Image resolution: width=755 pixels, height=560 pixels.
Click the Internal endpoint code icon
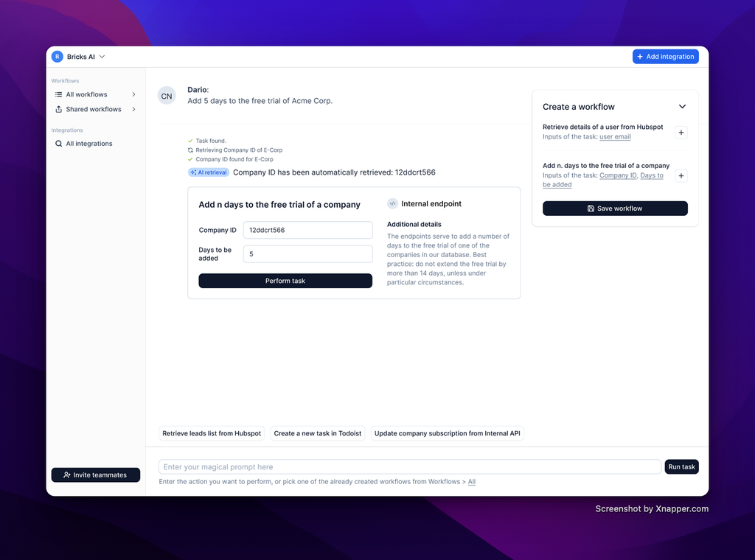pyautogui.click(x=392, y=203)
